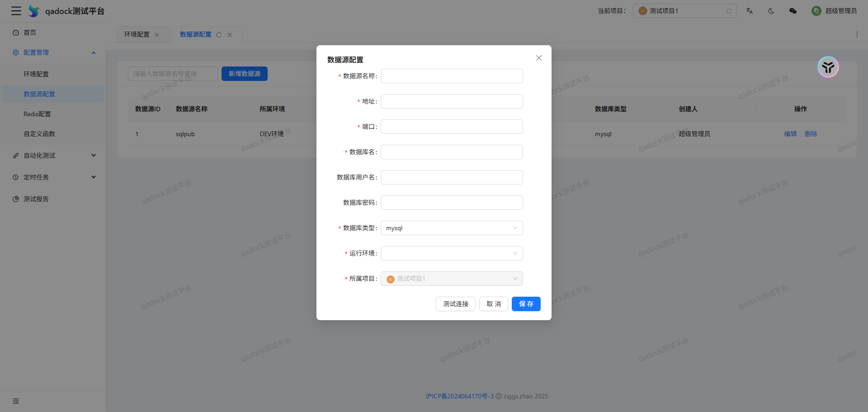The image size is (868, 412).
Task: Click the 超级管理员 avatar icon
Action: click(816, 11)
